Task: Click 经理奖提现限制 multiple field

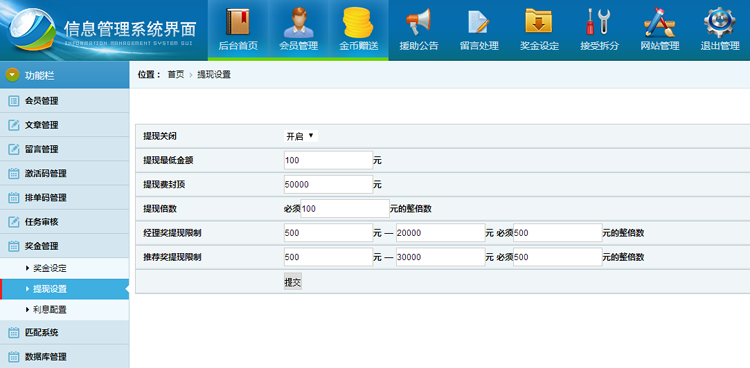Action: click(x=558, y=233)
